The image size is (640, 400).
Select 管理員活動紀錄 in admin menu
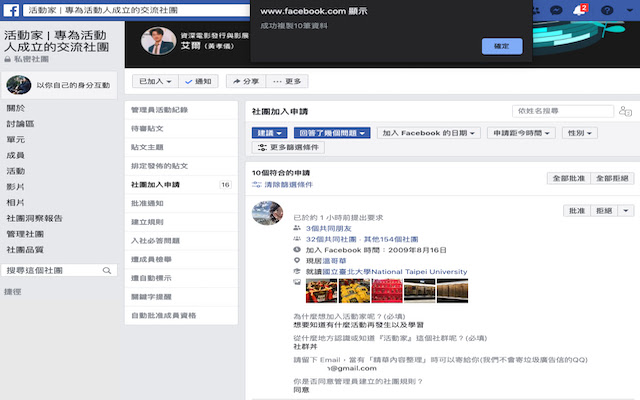181,110
